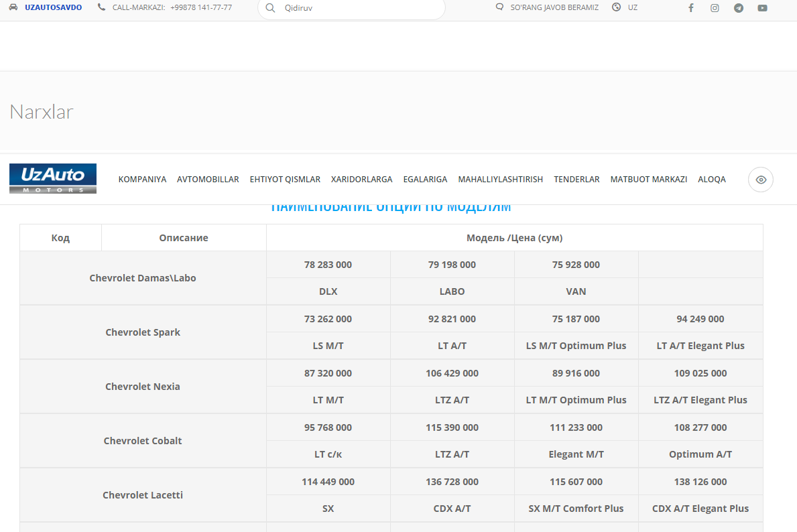Click the YouTube icon

click(762, 8)
